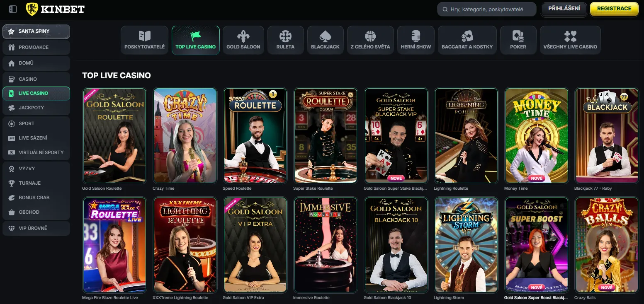
Task: Open the Poker category tile
Action: [518, 40]
